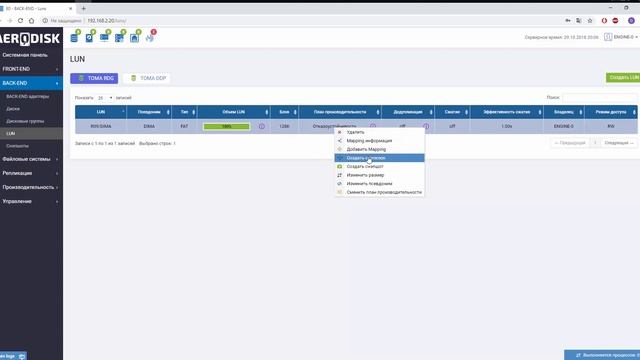The image size is (640, 360).
Task: Sort the table by Режим доступа column
Action: (x=611, y=112)
